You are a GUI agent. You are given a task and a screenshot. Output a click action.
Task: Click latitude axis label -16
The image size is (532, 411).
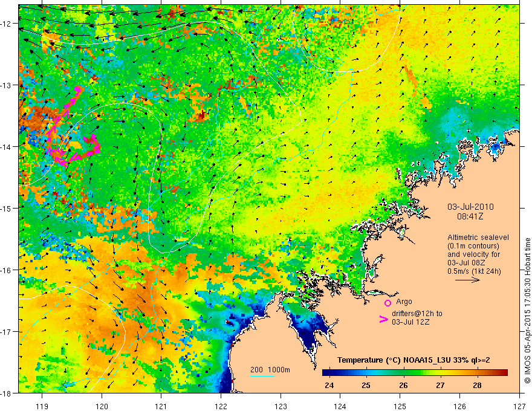pyautogui.click(x=6, y=270)
